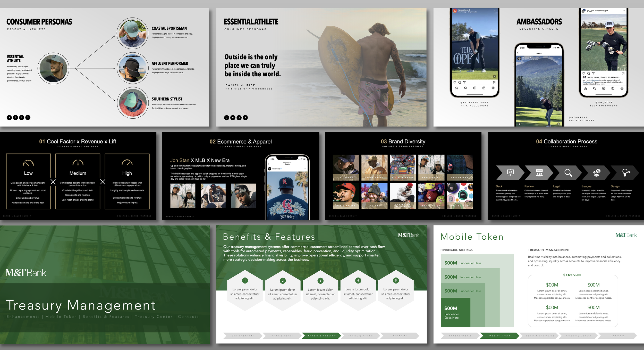Tap the search icon in the @gm_golf phone
Image resolution: width=644 pixels, height=350 pixels.
595,88
